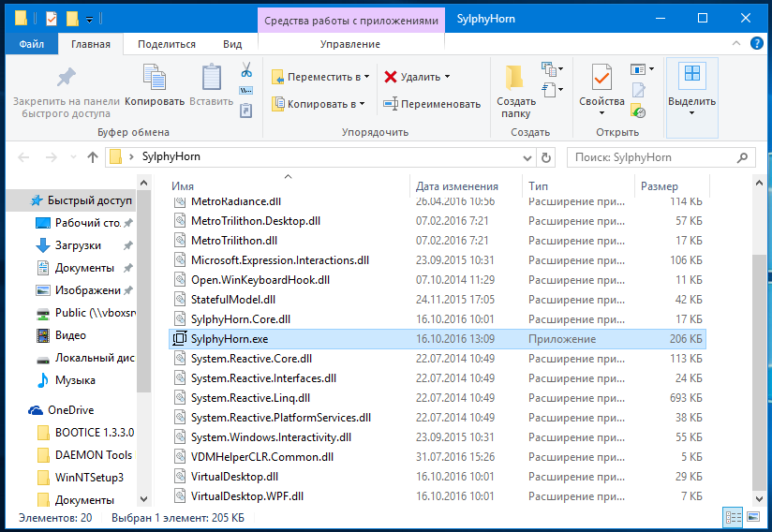772x532 pixels.
Task: Click the Refresh button in address bar
Action: [x=545, y=157]
